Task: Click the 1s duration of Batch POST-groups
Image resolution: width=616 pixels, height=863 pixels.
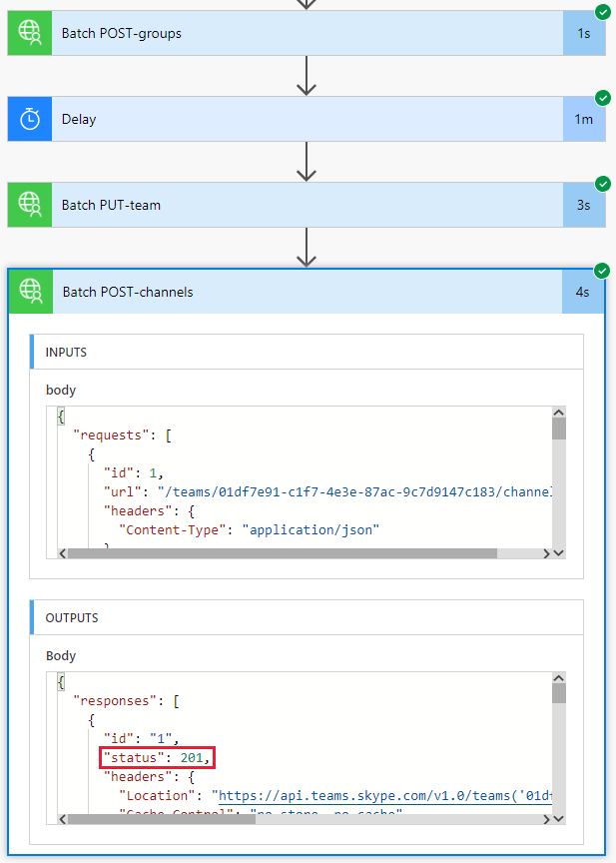Action: [x=583, y=34]
